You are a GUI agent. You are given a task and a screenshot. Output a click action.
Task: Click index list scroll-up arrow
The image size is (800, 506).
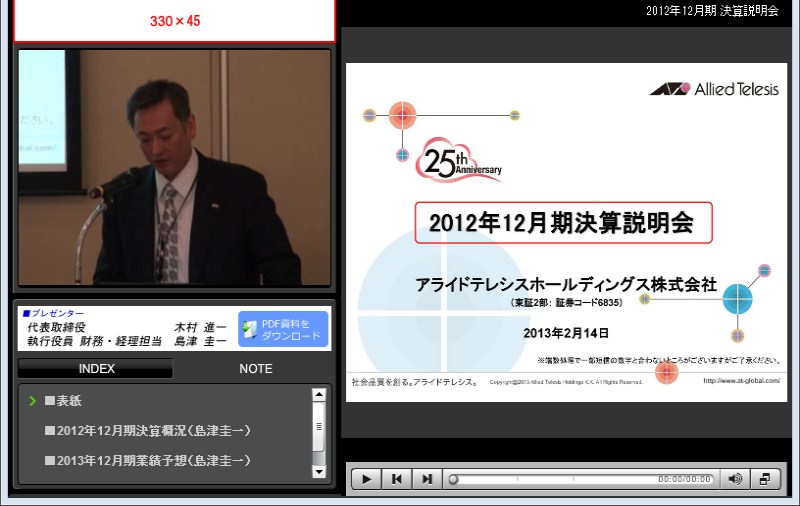[x=319, y=394]
